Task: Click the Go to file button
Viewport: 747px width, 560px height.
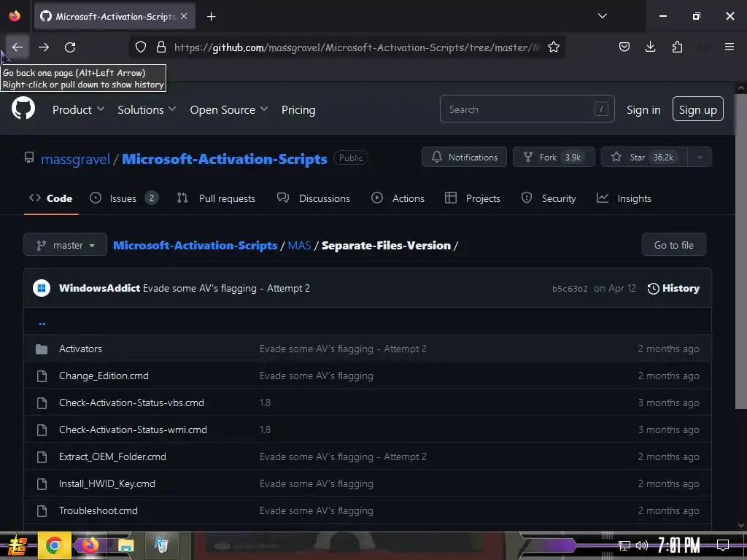Action: (673, 245)
